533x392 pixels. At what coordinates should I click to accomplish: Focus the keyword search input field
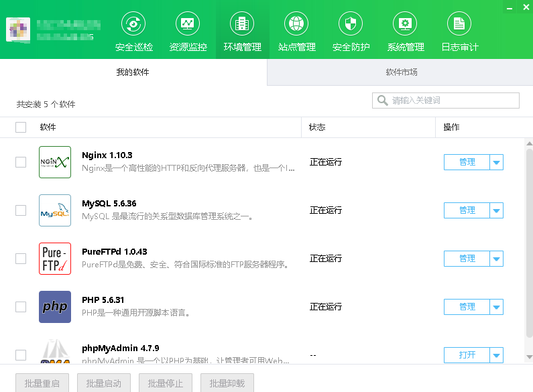click(x=446, y=101)
